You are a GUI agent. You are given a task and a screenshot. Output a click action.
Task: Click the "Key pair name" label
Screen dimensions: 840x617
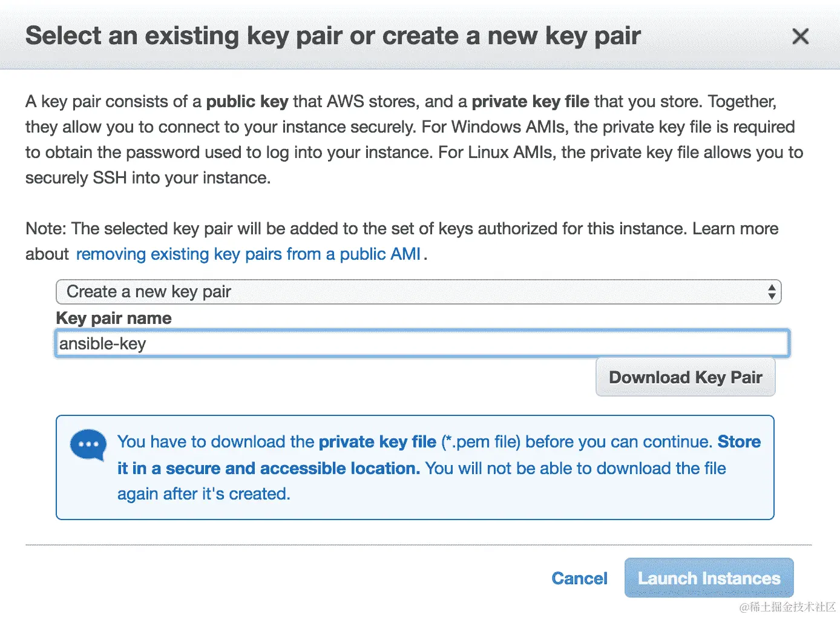point(114,318)
